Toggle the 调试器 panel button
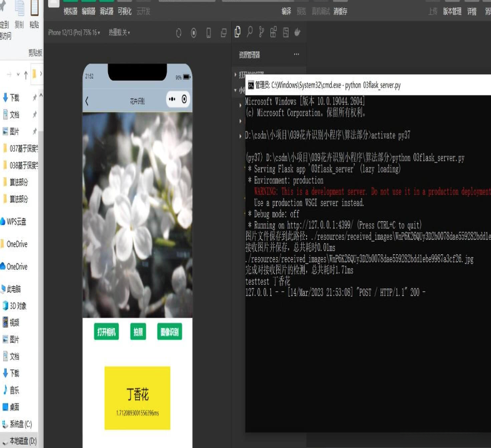 tap(106, 12)
